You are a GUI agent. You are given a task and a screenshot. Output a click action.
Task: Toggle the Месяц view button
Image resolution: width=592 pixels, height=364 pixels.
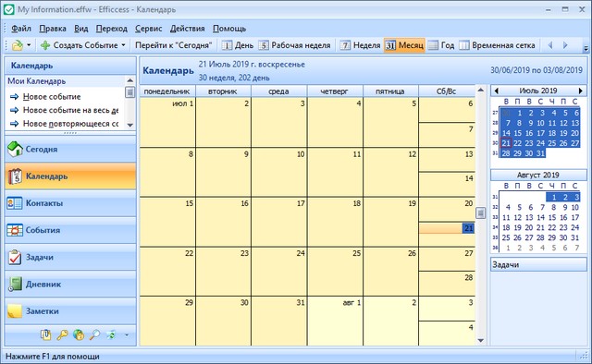[404, 45]
